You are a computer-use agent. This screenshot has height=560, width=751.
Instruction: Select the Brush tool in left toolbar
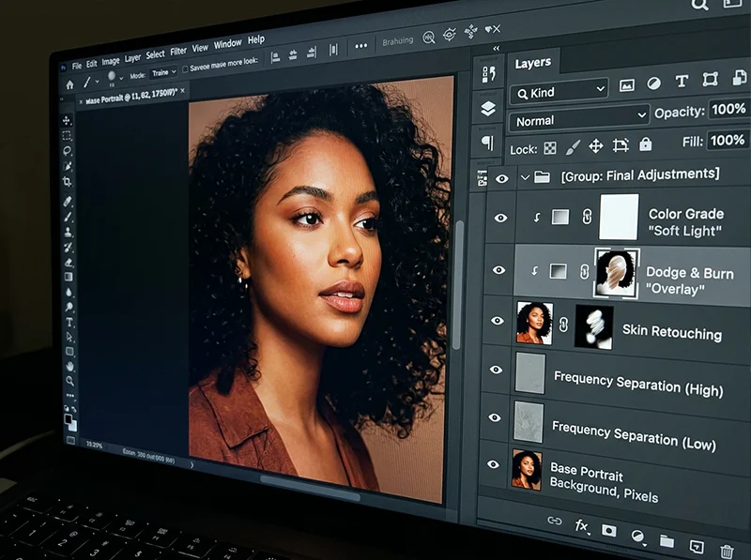68,217
